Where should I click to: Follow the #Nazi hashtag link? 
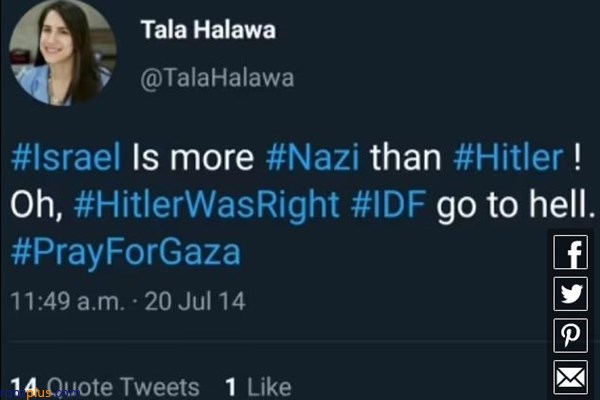coord(313,157)
